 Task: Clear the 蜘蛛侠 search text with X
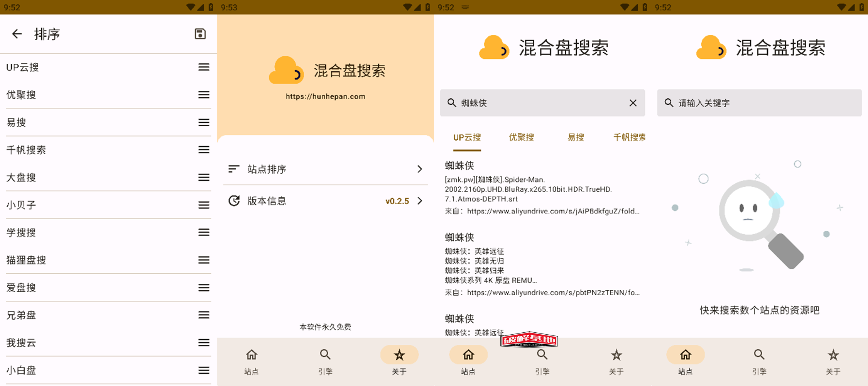pos(633,103)
